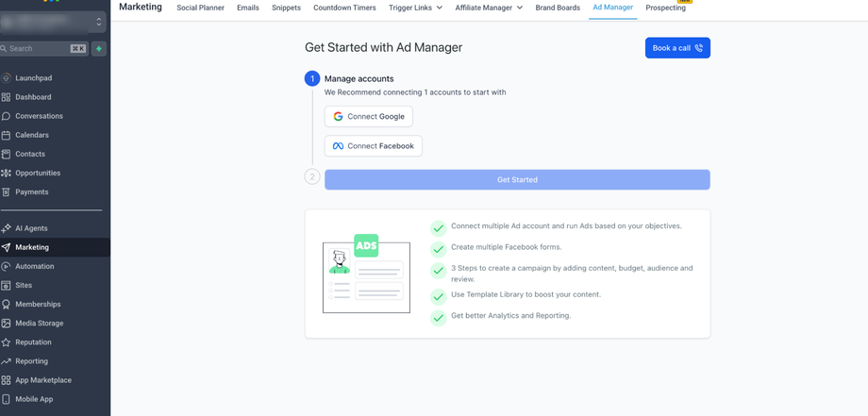Viewport: 868px width, 416px height.
Task: Open the Snippets tab
Action: pos(286,8)
